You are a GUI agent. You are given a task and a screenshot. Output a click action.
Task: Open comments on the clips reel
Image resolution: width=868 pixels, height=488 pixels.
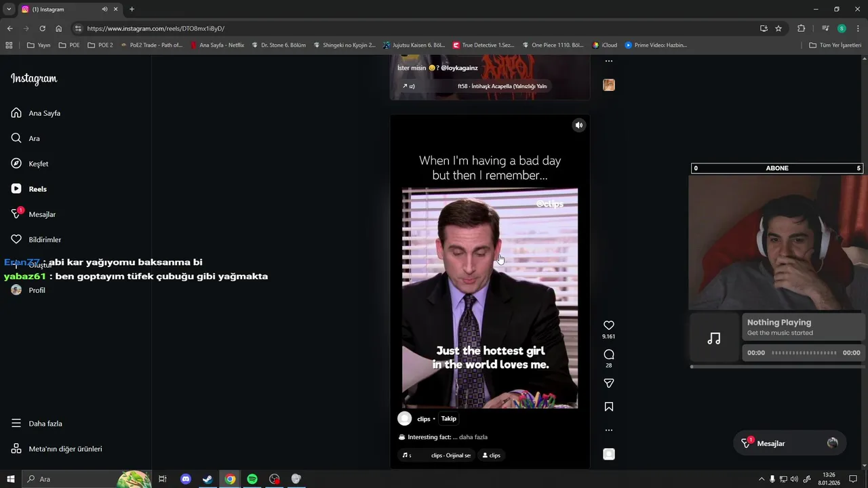(x=608, y=354)
